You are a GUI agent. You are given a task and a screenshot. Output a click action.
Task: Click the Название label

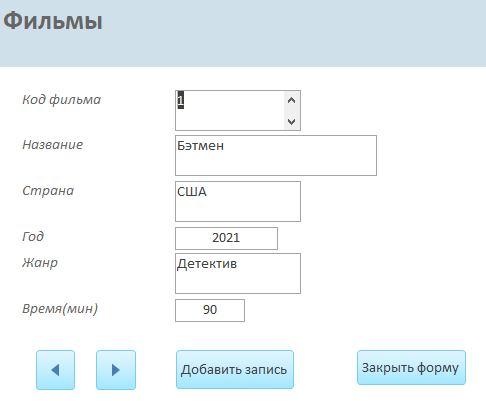[x=53, y=145]
